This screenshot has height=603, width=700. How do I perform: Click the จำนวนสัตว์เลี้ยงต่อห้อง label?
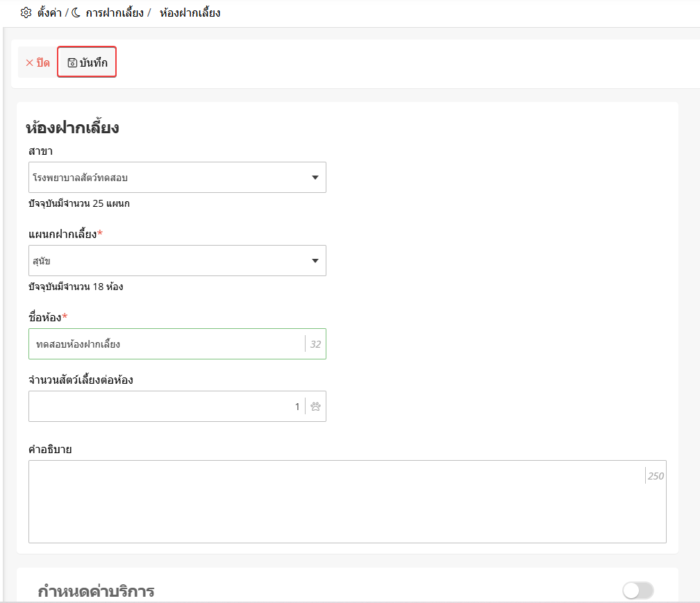[x=81, y=380]
